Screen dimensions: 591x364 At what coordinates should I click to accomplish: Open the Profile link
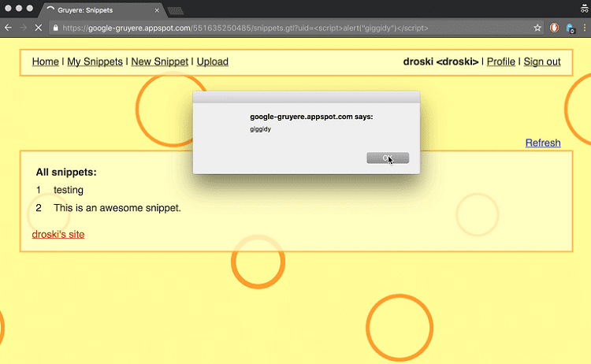(501, 61)
